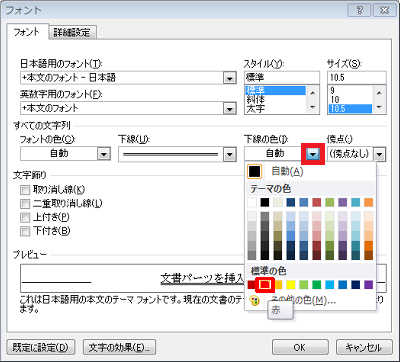Viewport: 400px width, 362px height.
Task: Click size list scroll-down arrow
Action: coord(379,107)
